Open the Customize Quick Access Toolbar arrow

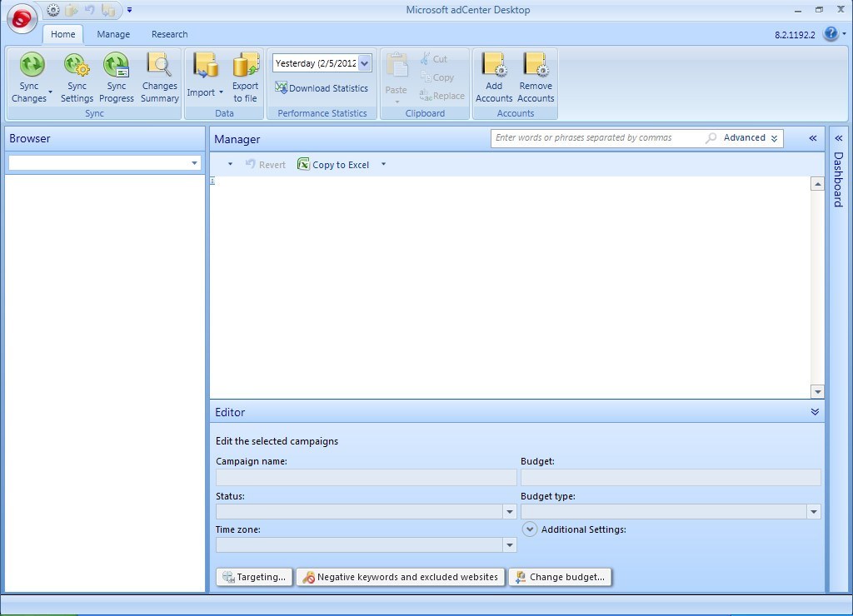coord(129,10)
